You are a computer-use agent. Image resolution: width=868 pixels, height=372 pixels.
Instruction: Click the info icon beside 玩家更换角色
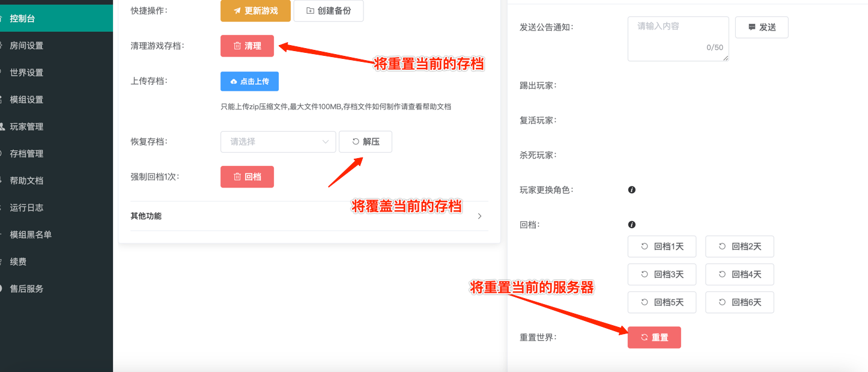[631, 190]
